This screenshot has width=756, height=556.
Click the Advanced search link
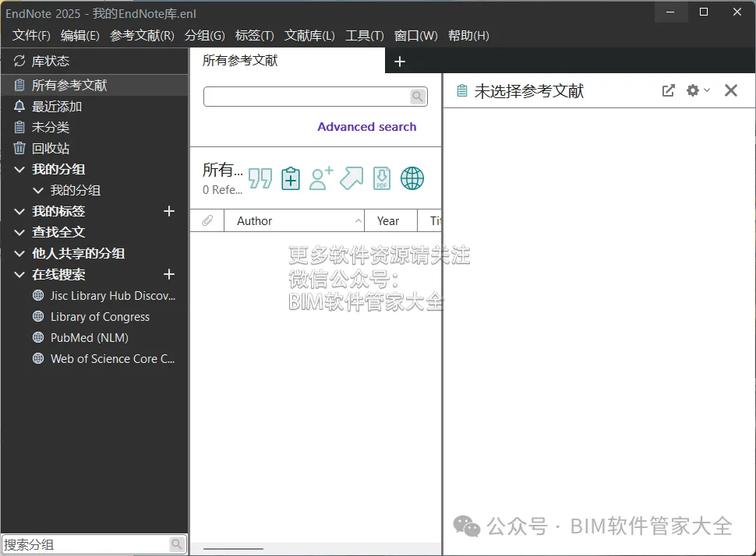(x=367, y=127)
